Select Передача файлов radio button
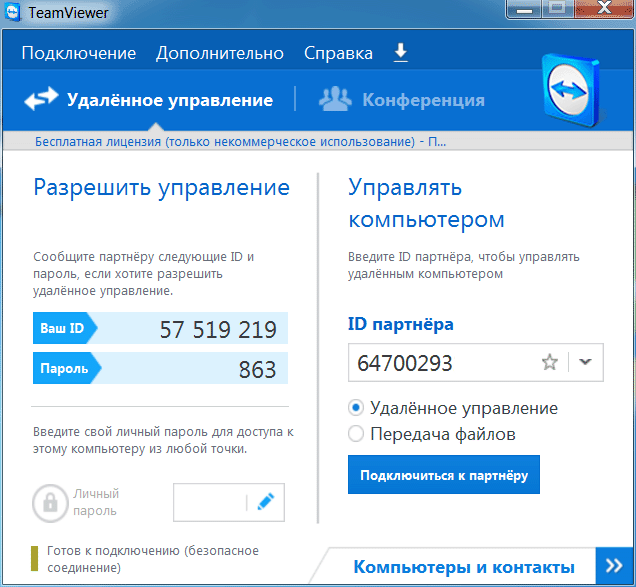Image resolution: width=636 pixels, height=587 pixels. (x=356, y=434)
